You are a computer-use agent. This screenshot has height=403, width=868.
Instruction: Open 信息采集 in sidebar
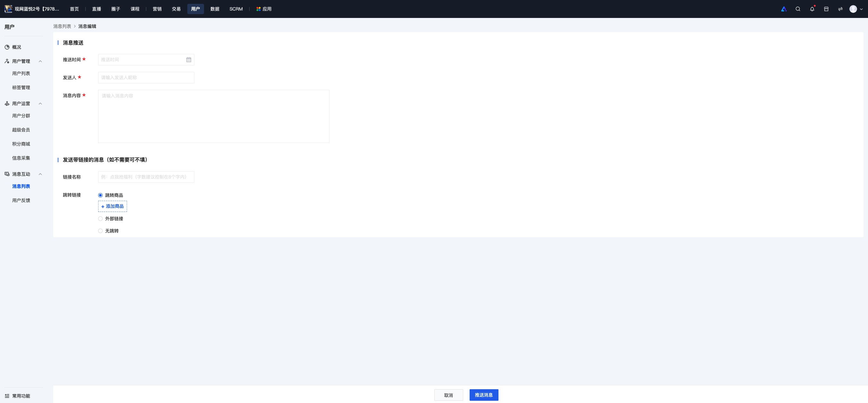tap(21, 158)
